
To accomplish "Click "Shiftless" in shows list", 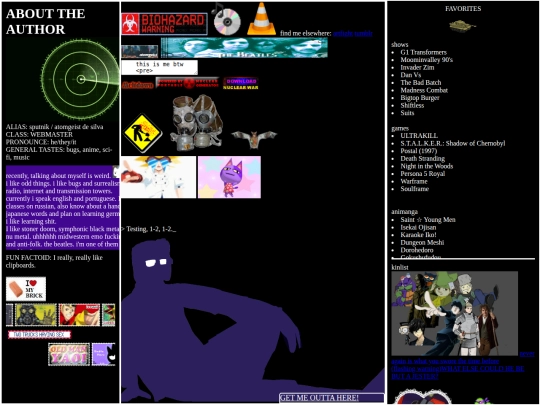I will 412,105.
